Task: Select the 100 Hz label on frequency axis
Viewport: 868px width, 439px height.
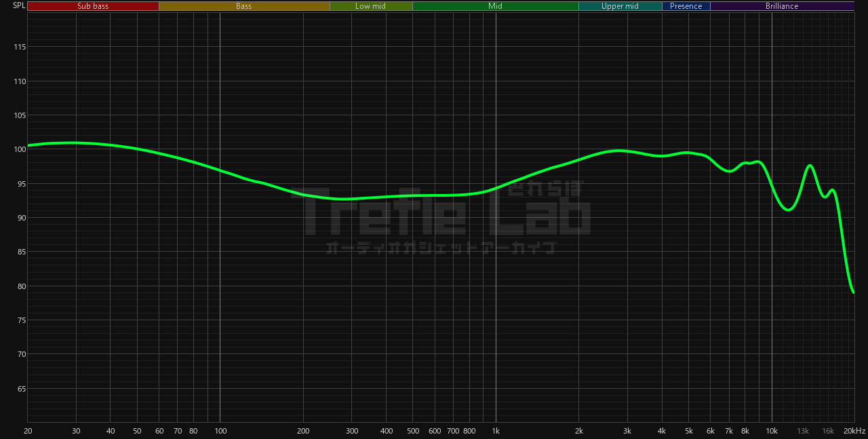Action: [x=220, y=431]
